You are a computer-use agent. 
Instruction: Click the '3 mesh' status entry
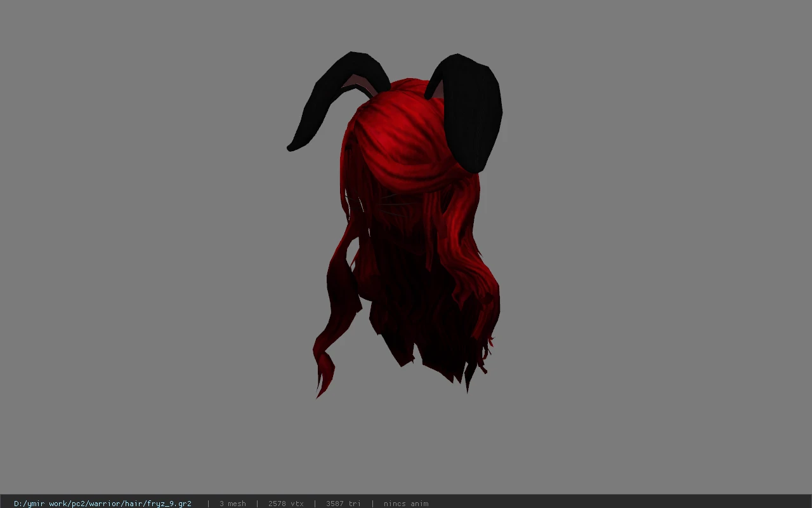click(x=233, y=504)
